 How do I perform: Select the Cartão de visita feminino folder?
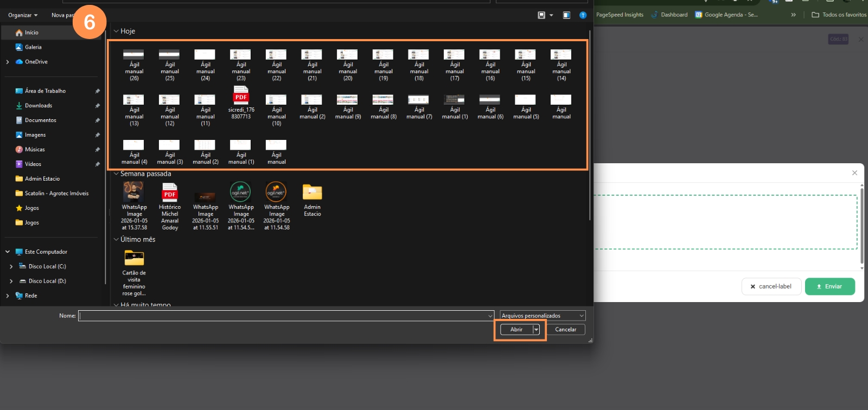pos(134,258)
